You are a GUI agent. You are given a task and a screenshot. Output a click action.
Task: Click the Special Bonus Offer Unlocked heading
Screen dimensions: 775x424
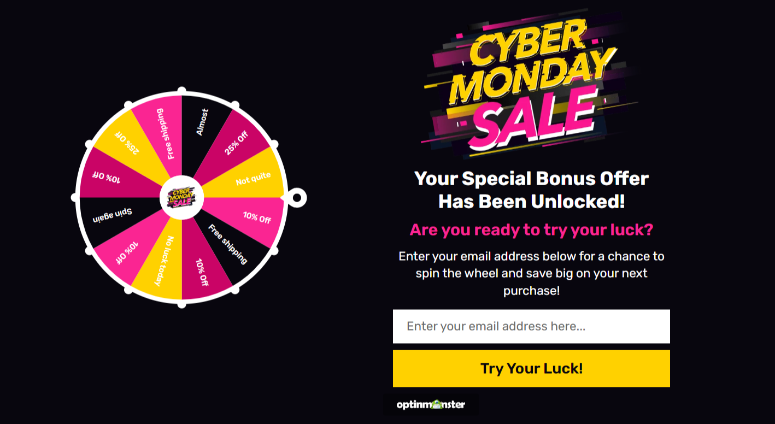coord(531,190)
